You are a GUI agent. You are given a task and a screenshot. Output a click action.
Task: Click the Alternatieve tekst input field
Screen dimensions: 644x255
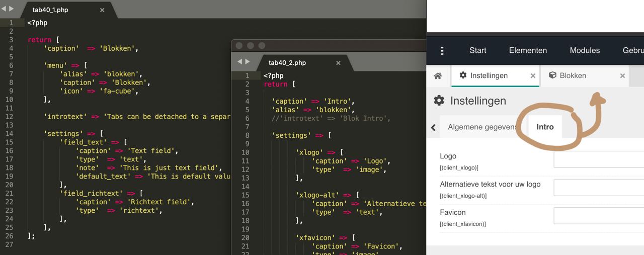click(599, 188)
